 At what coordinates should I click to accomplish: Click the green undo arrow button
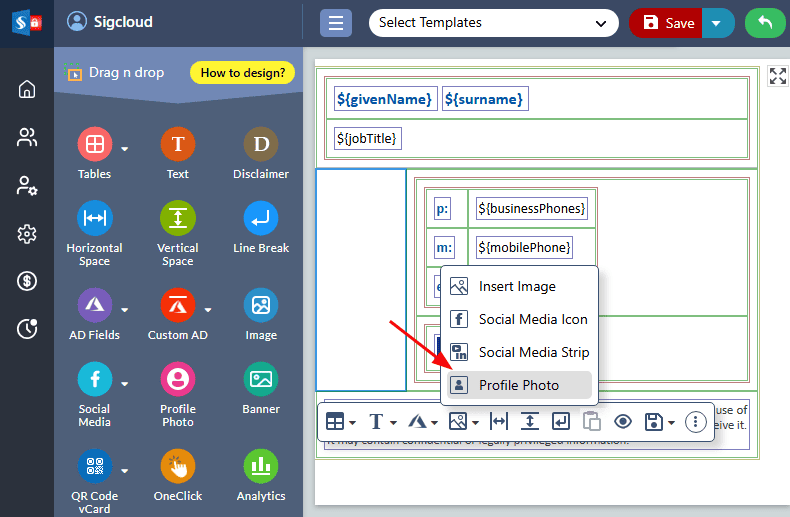[x=765, y=23]
